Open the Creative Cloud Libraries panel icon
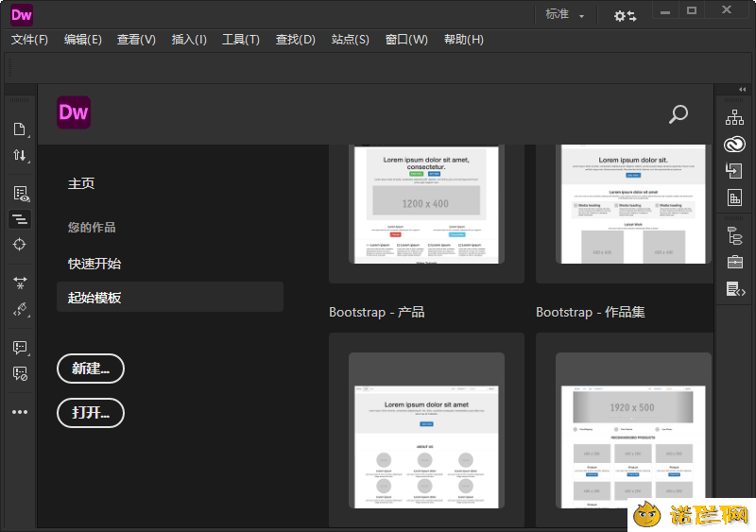Image resolution: width=756 pixels, height=532 pixels. pyautogui.click(x=734, y=145)
